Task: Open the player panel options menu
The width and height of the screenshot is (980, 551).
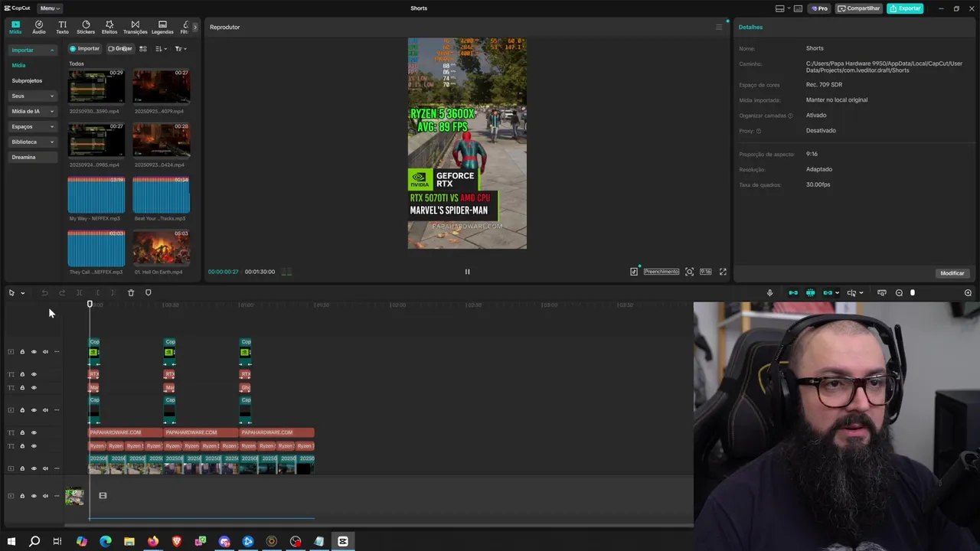Action: 719,27
